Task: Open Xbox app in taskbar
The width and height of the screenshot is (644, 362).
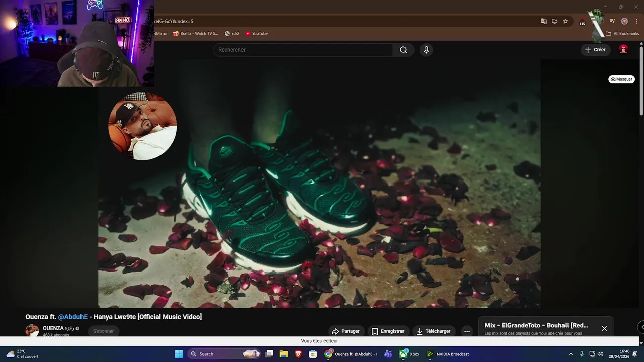Action: (x=410, y=354)
